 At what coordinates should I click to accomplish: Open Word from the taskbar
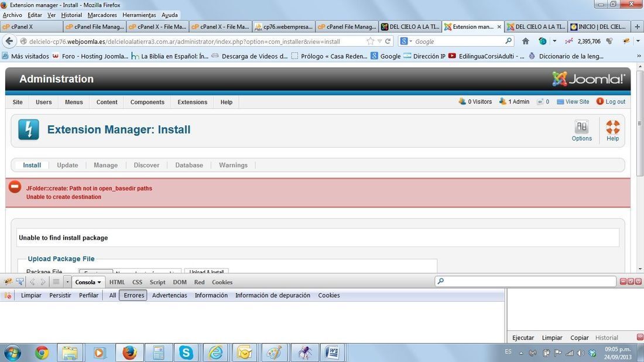pyautogui.click(x=332, y=353)
